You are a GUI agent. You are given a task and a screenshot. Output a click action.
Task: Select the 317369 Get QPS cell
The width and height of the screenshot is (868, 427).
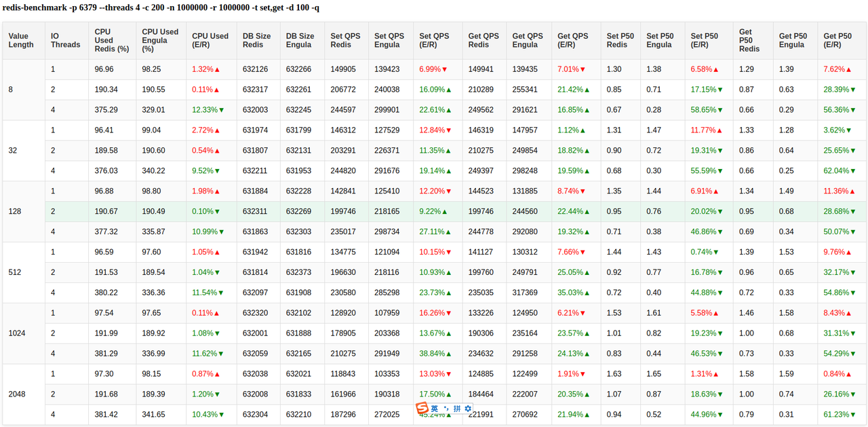(525, 293)
